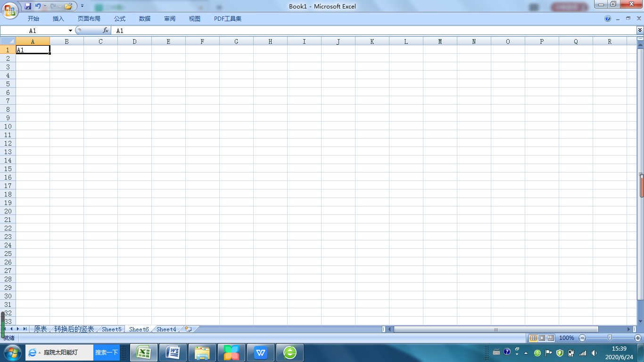Image resolution: width=644 pixels, height=362 pixels.
Task: Restore the workbook window inside Excel
Action: click(627, 18)
